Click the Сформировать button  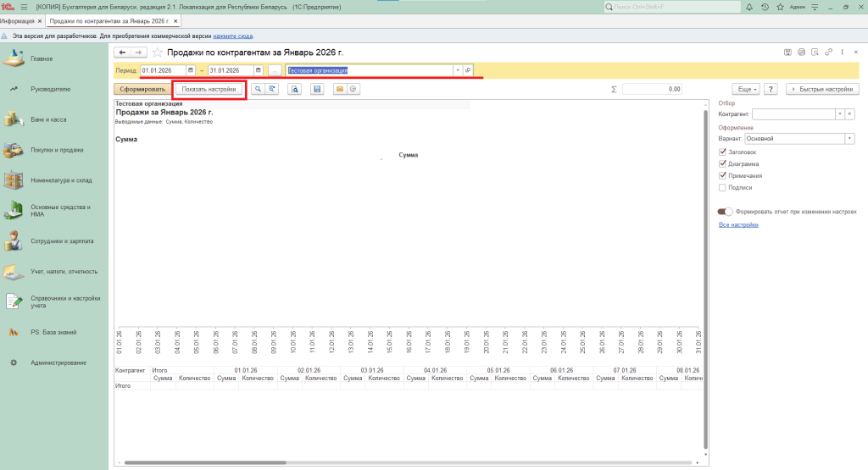pyautogui.click(x=142, y=89)
